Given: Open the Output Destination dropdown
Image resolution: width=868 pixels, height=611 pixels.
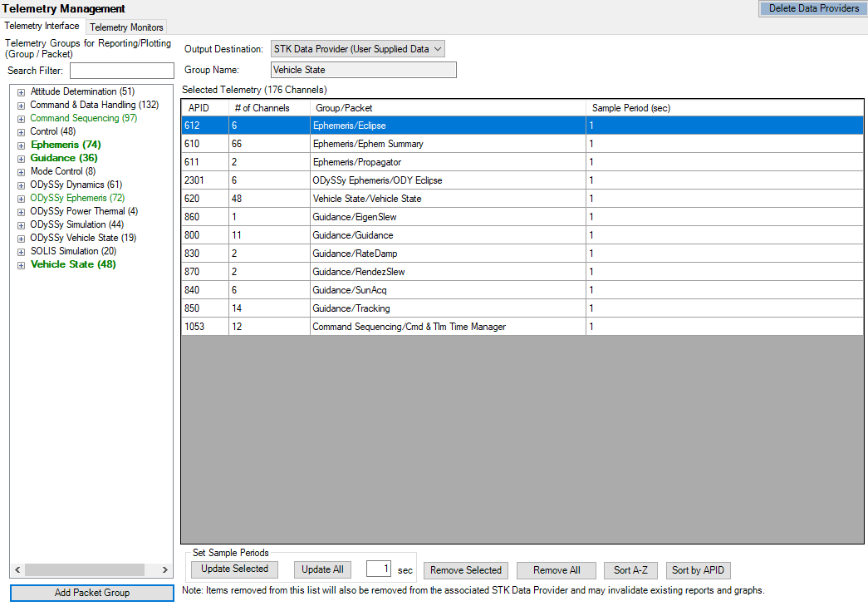Looking at the screenshot, I should pyautogui.click(x=435, y=48).
